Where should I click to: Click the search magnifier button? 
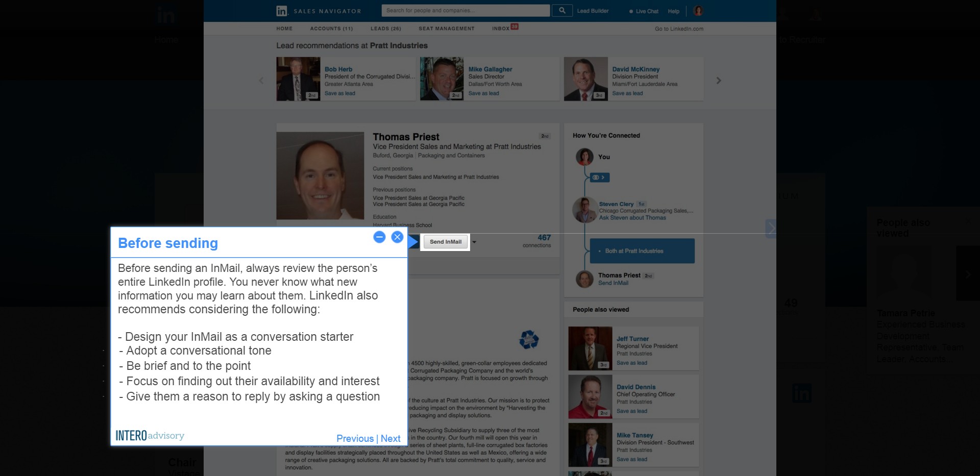click(x=562, y=10)
